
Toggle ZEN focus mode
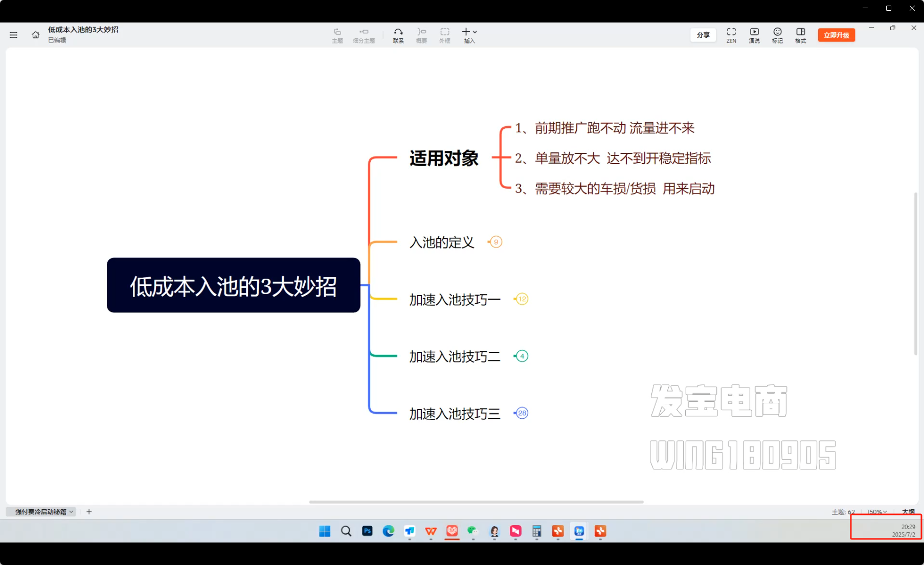(x=731, y=35)
